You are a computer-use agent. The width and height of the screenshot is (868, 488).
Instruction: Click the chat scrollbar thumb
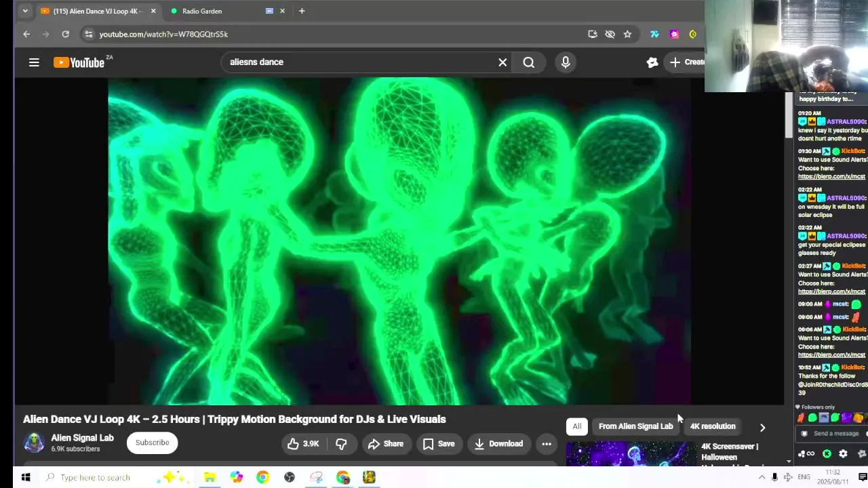tap(789, 115)
